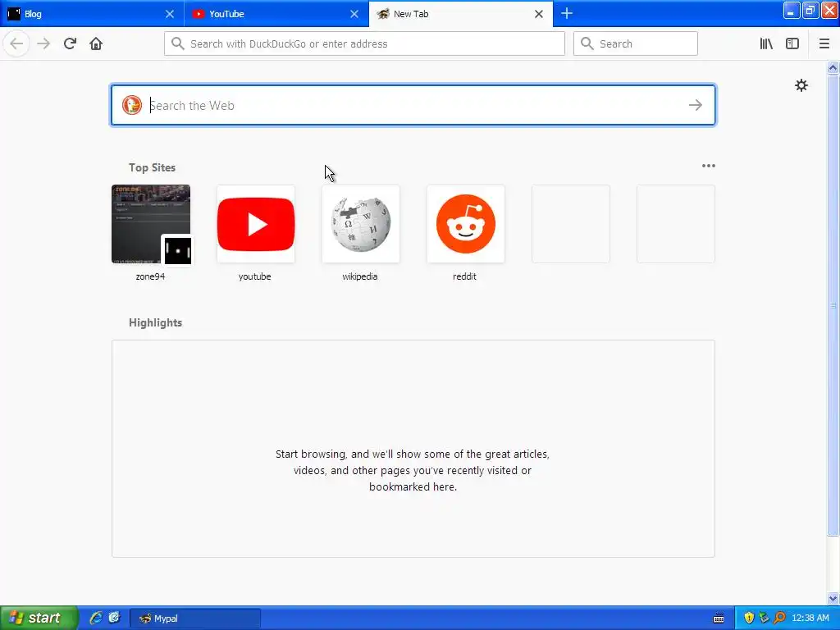840x630 pixels.
Task: Click the magnifier icon in address bar
Action: [178, 43]
